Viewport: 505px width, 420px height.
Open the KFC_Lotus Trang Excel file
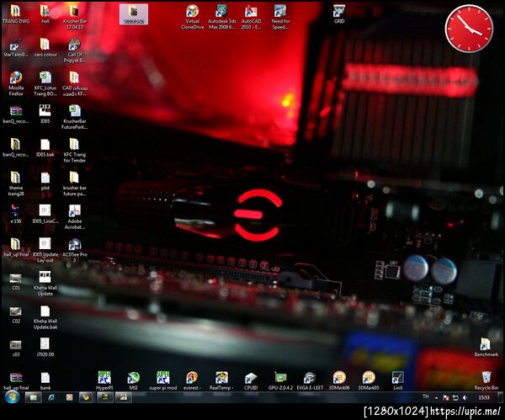45,84
